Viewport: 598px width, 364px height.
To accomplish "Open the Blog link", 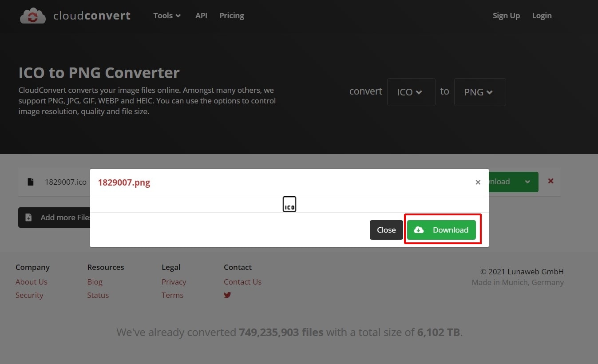I will 95,282.
